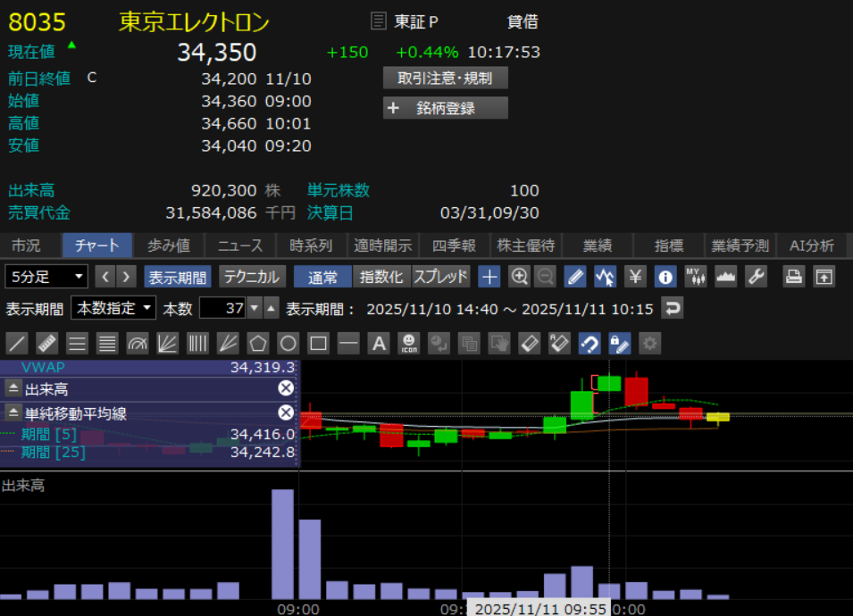Click the zoom in magnifier icon
Viewport: 853px width, 616px height.
point(518,277)
